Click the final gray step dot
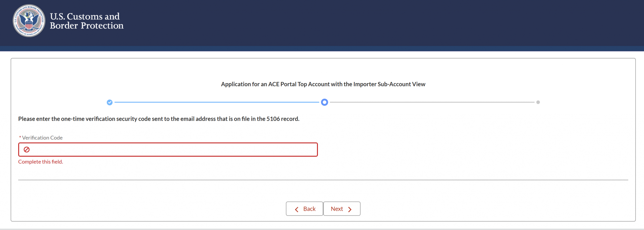 coord(538,102)
